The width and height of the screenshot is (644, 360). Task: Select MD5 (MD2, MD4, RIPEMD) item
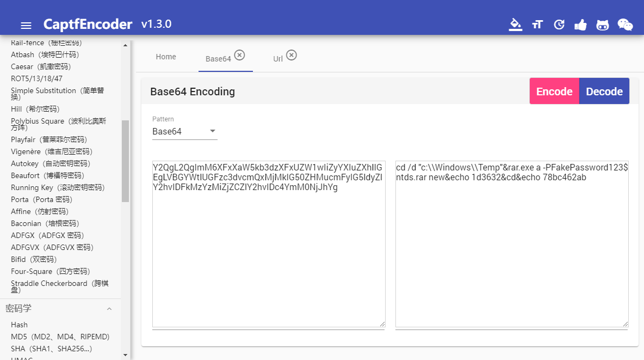60,337
